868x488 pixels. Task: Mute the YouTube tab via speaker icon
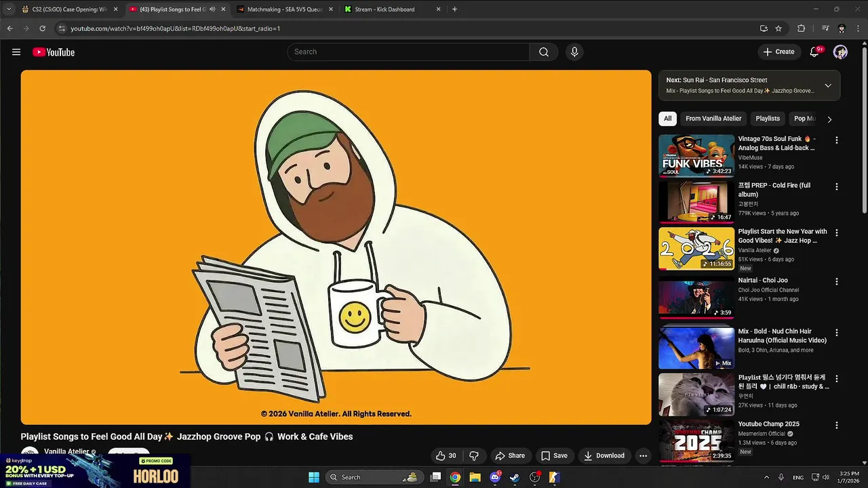point(212,9)
